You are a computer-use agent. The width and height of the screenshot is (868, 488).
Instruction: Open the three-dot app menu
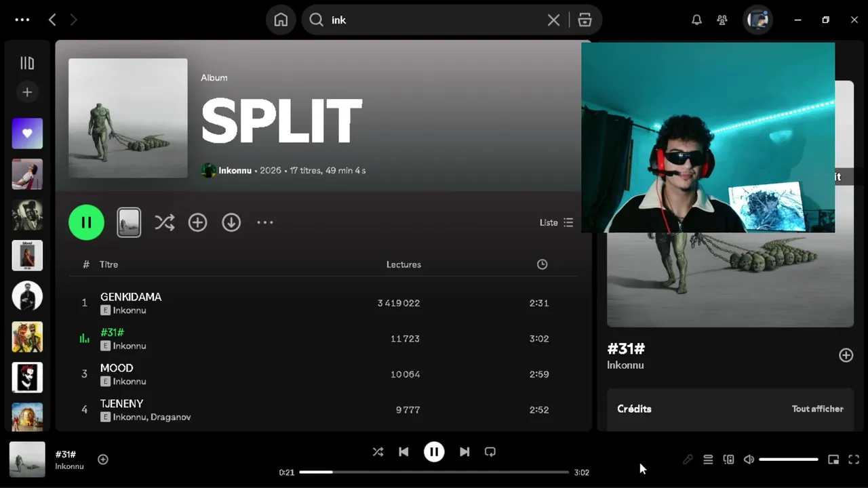[22, 20]
